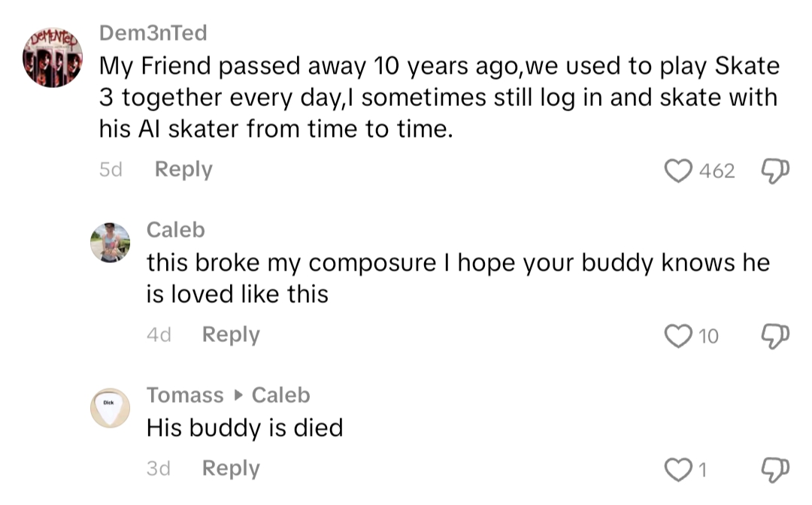
Task: Visit Caleb's profile via comment username
Action: coord(175,229)
